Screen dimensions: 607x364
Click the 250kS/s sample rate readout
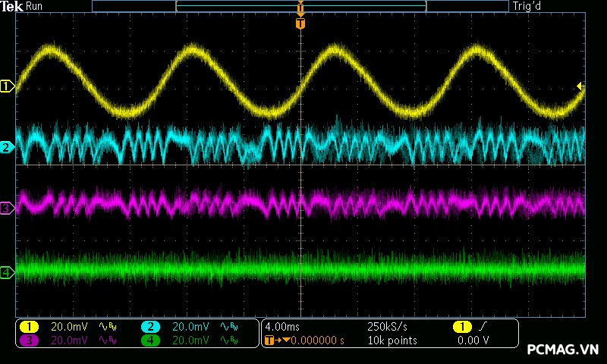[386, 326]
